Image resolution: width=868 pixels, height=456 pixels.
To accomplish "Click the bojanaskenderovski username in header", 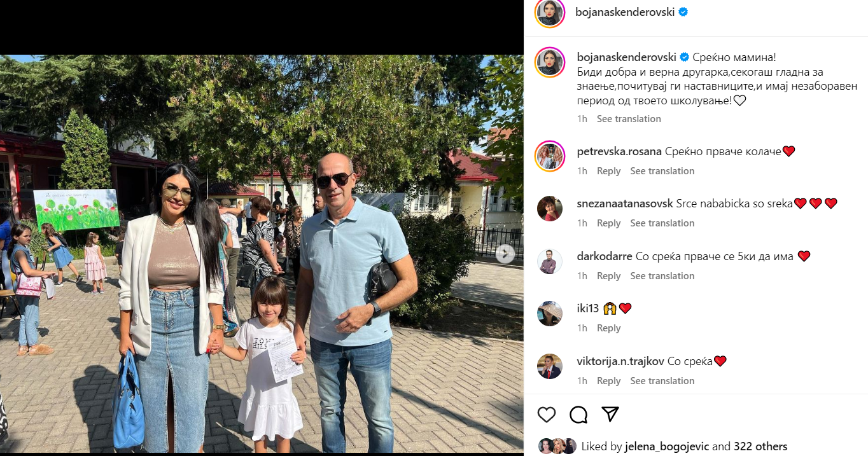I will coord(625,11).
